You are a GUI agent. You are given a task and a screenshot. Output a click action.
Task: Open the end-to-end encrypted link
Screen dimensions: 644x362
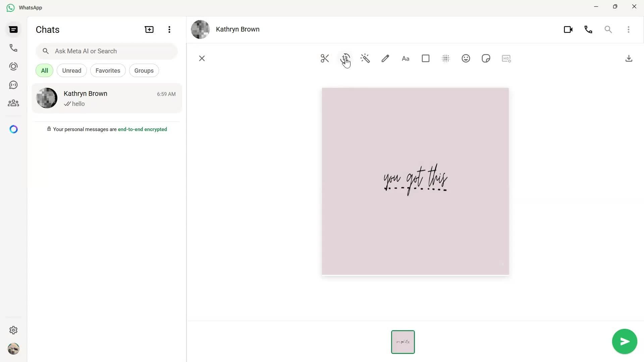click(x=142, y=129)
